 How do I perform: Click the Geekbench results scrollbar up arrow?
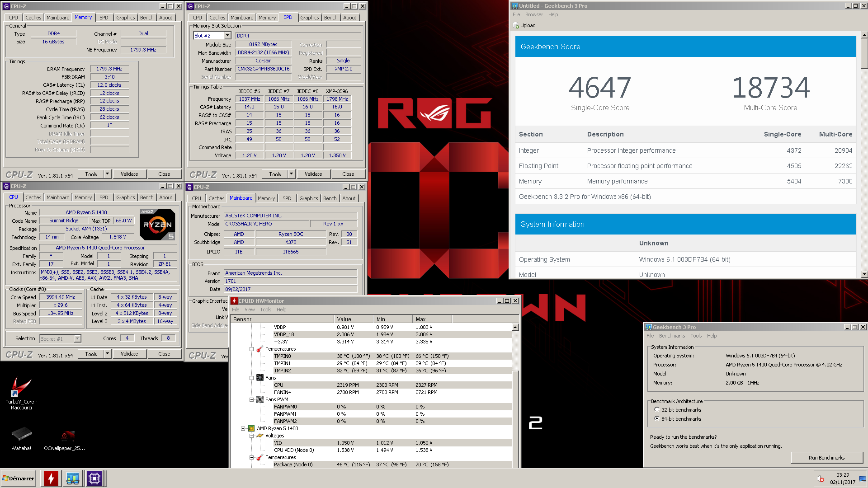864,35
